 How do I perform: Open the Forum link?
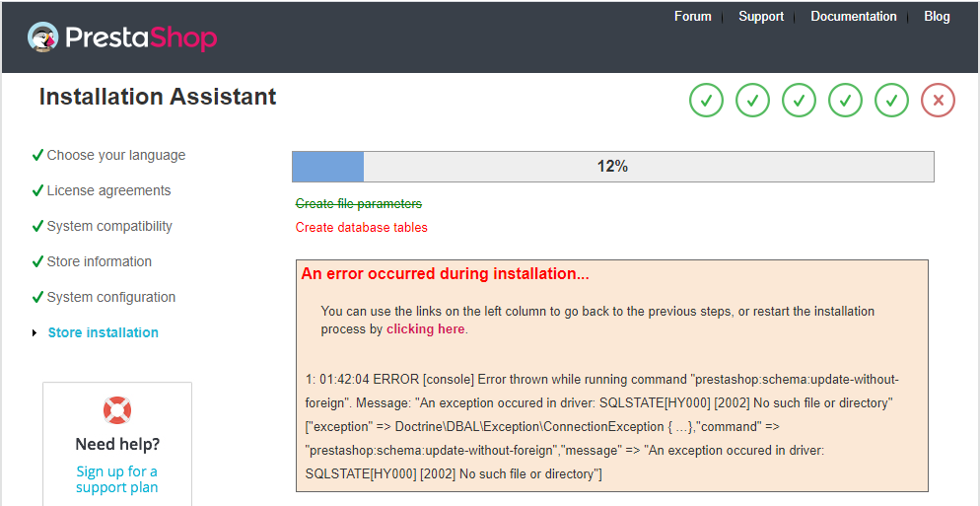692,16
